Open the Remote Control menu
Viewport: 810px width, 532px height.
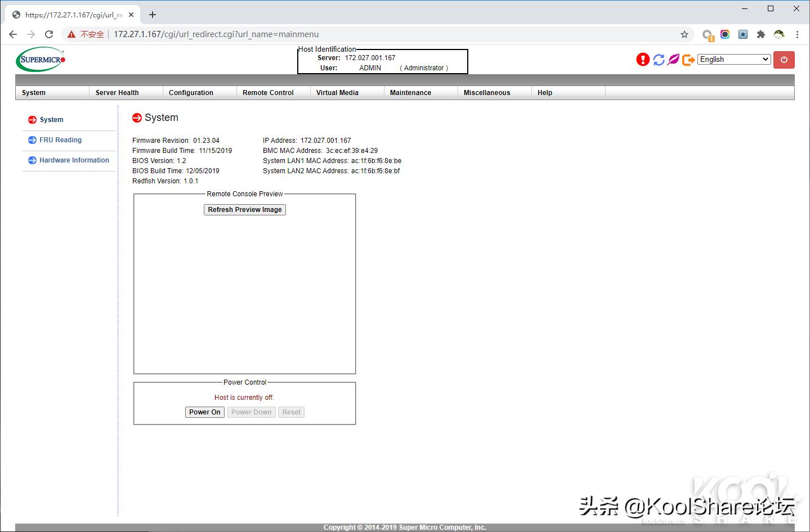click(x=274, y=93)
